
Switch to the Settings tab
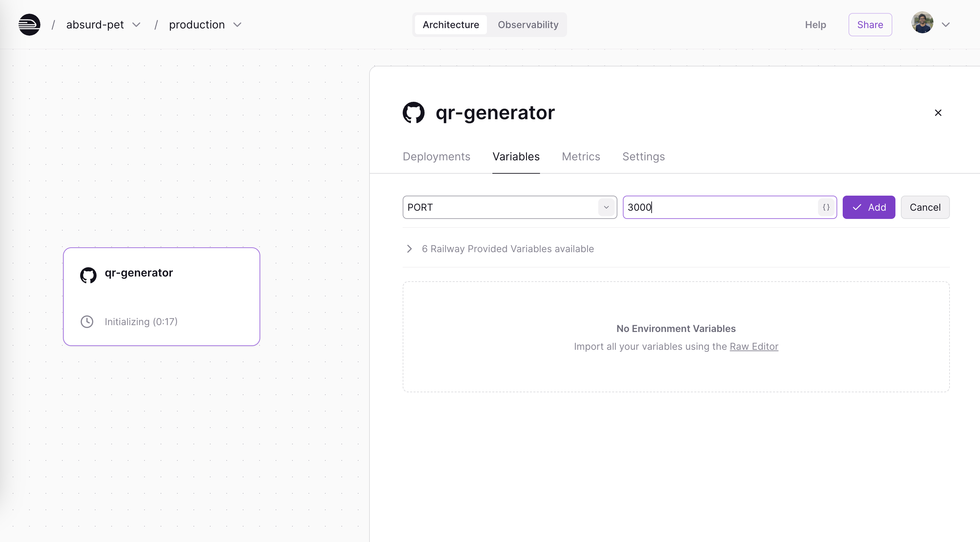[x=643, y=157]
